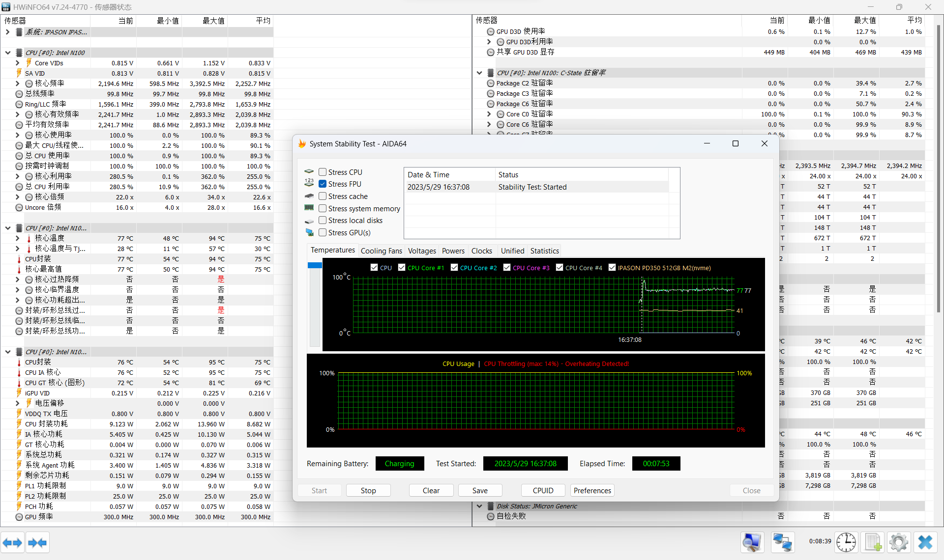The width and height of the screenshot is (944, 560).
Task: Open the HWiNFO summary monitor icon
Action: click(x=752, y=542)
